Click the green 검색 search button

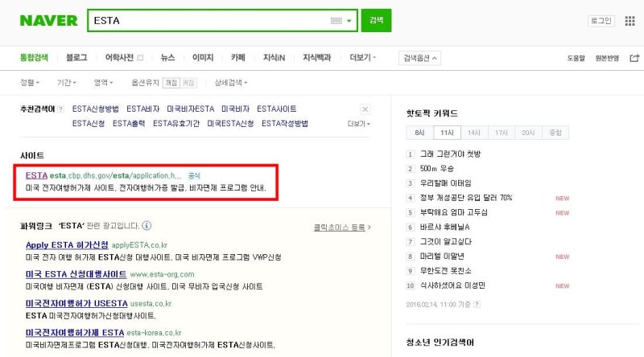pyautogui.click(x=376, y=20)
